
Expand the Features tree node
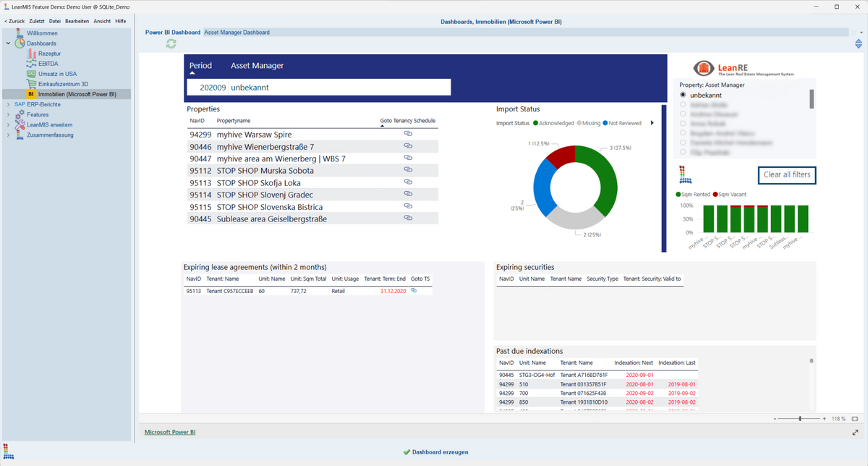point(9,114)
